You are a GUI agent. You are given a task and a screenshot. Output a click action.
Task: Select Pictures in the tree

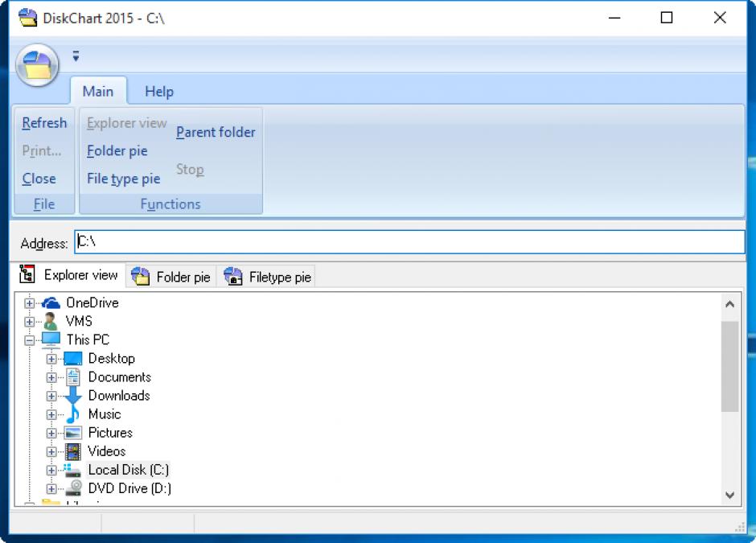point(110,433)
